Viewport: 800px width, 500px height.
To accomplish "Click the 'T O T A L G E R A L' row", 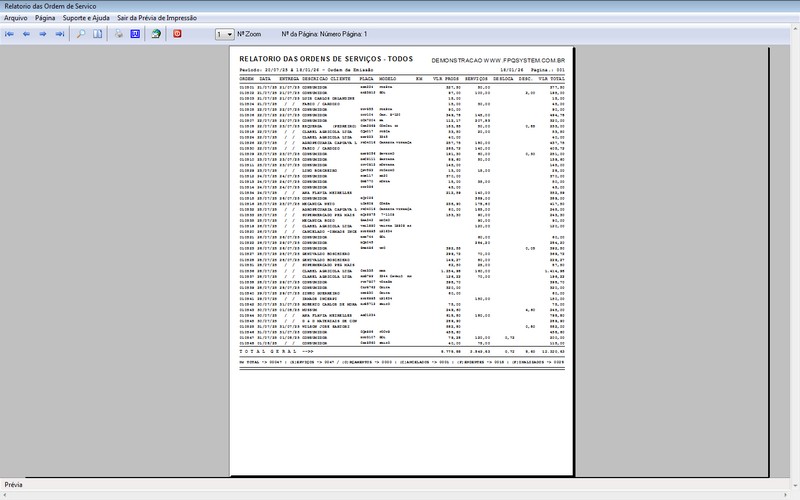I will click(x=402, y=352).
